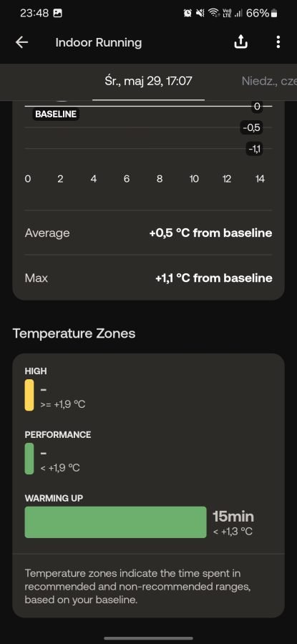Tap the muted sound status icon
This screenshot has width=297, height=644.
pos(200,13)
